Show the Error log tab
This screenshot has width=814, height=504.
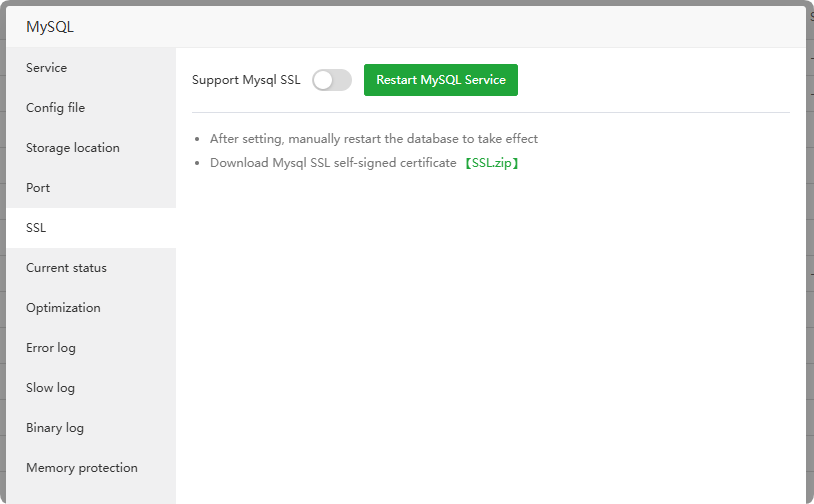(51, 348)
